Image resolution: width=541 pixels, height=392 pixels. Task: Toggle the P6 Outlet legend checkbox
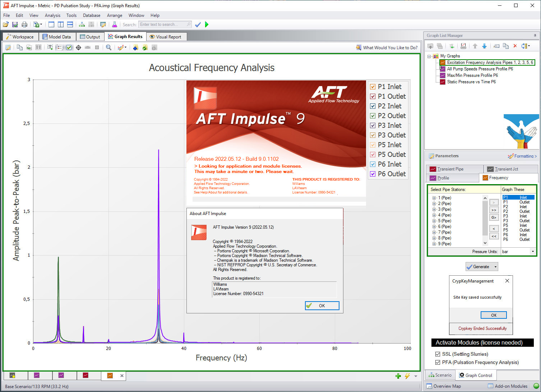point(373,174)
